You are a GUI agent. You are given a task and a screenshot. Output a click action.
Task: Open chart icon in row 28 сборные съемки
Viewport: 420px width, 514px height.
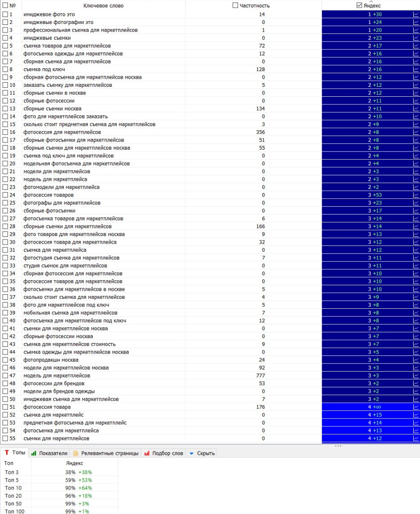click(x=416, y=226)
